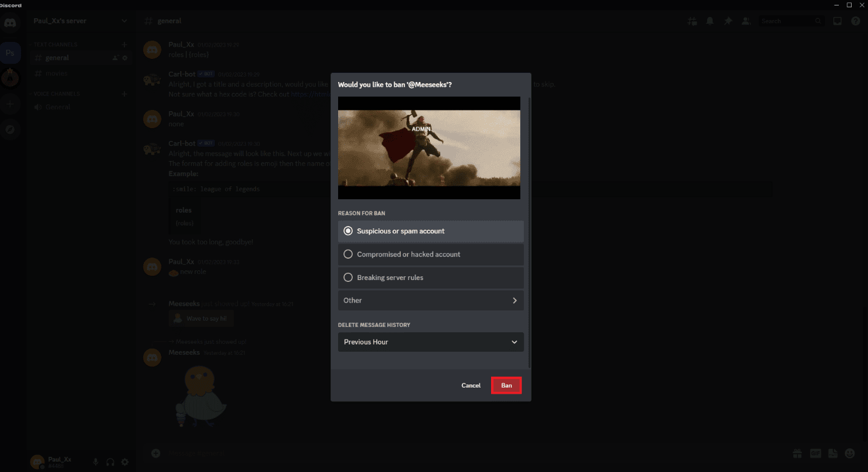Select Breaking server rules reason

(x=431, y=278)
